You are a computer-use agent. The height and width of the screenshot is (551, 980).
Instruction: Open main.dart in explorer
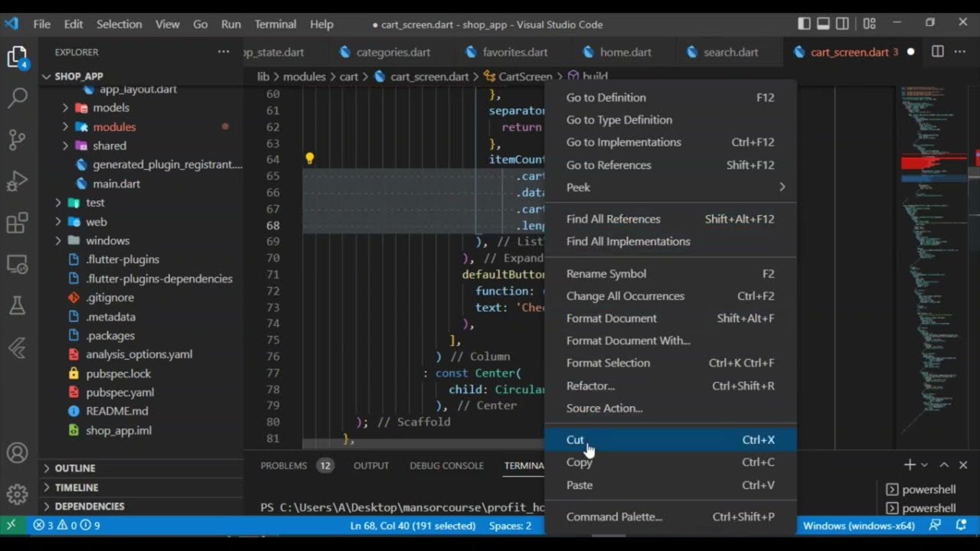click(x=116, y=184)
